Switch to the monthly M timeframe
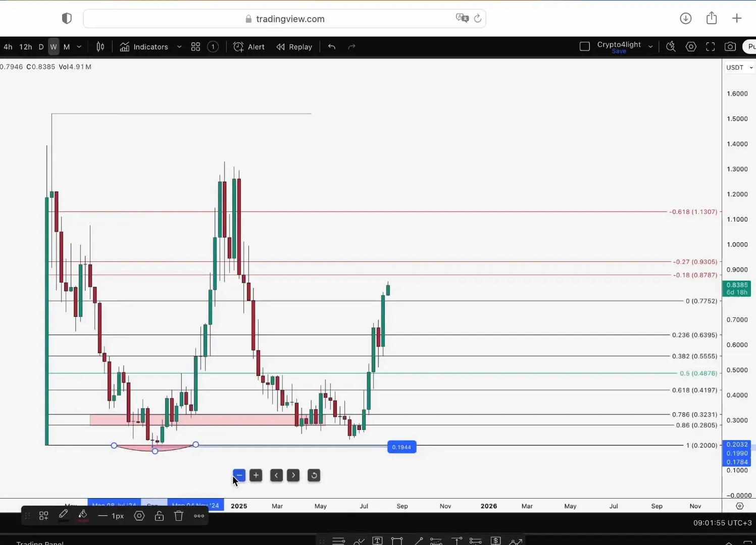This screenshot has height=545, width=756. [67, 47]
